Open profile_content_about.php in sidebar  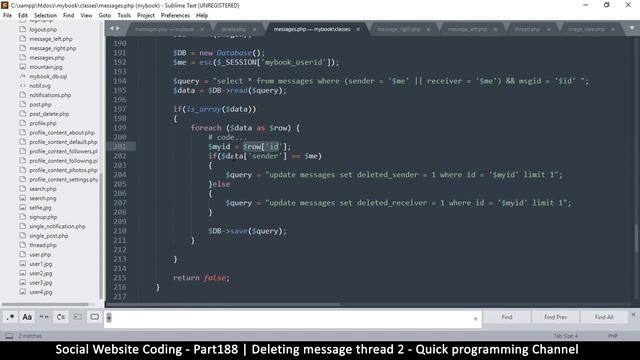62,133
